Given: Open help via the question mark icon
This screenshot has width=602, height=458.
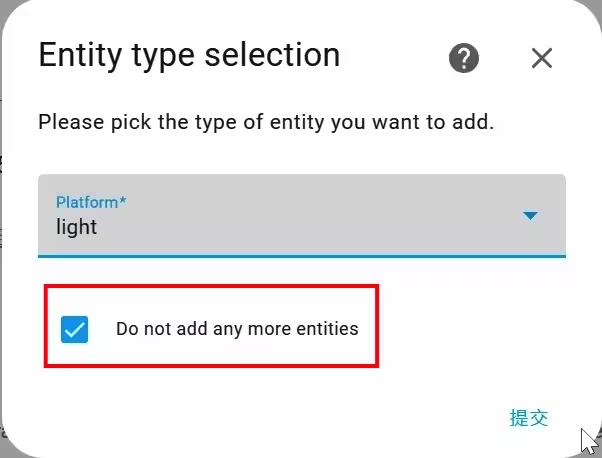Looking at the screenshot, I should click(x=464, y=58).
